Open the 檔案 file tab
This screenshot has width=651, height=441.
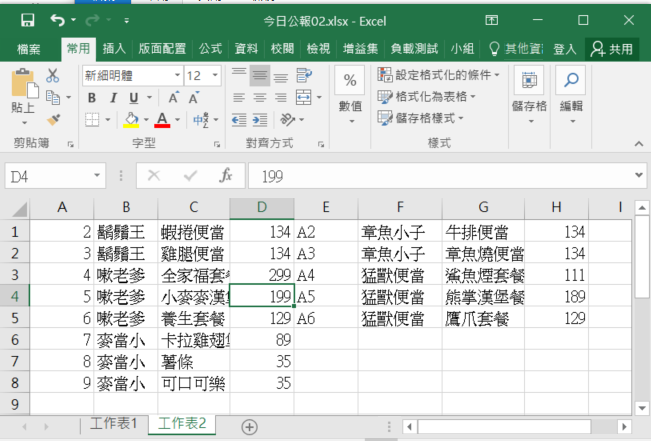tap(29, 49)
